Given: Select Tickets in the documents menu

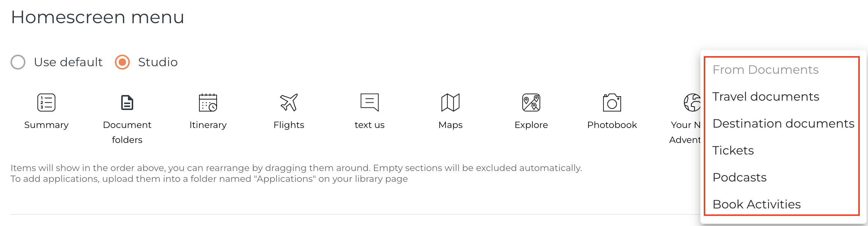Looking at the screenshot, I should pos(733,150).
